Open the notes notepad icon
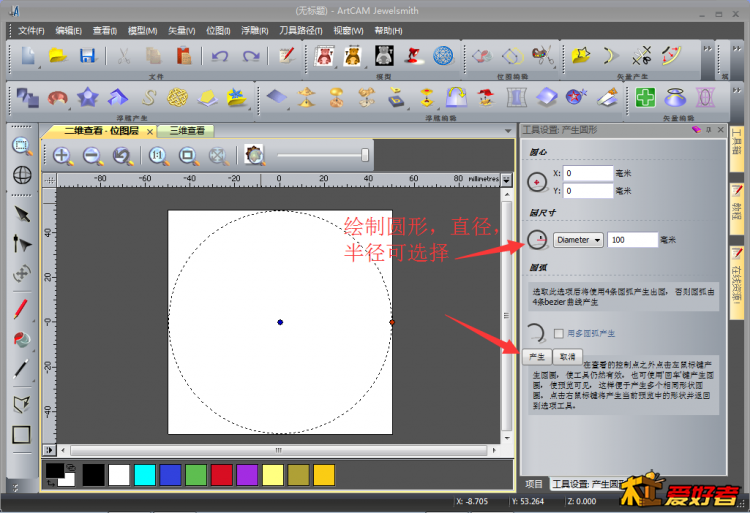Viewport: 750px width, 513px height. coord(287,56)
